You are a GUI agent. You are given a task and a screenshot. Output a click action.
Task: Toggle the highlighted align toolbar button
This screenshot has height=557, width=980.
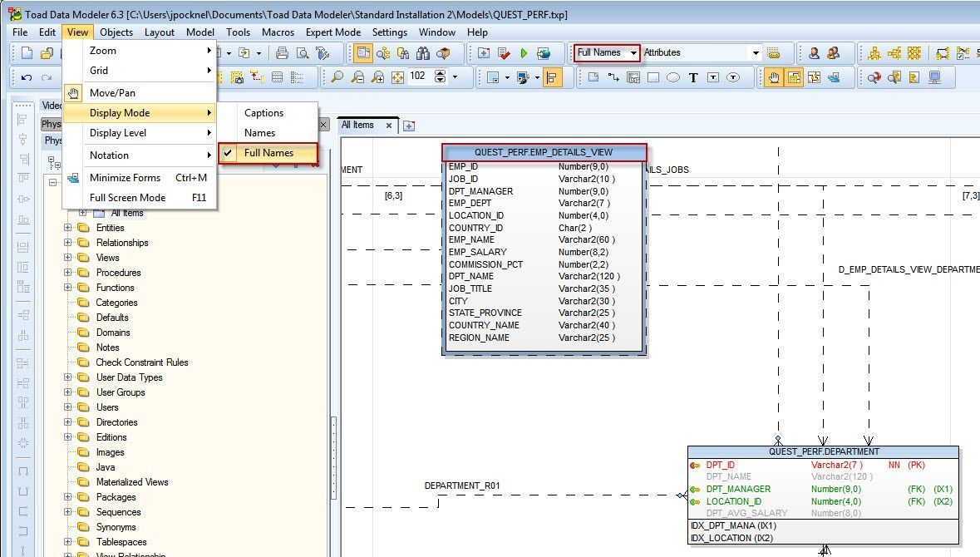pos(553,77)
